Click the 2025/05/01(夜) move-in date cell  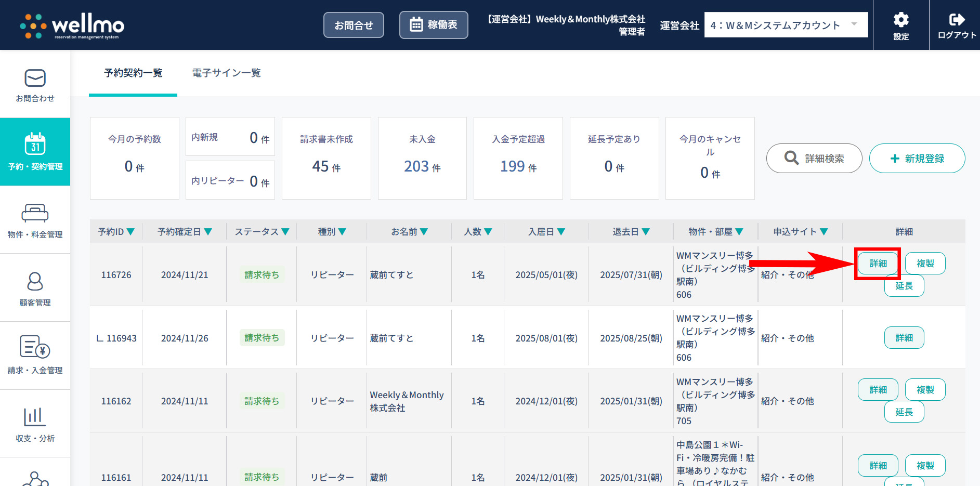tap(546, 275)
